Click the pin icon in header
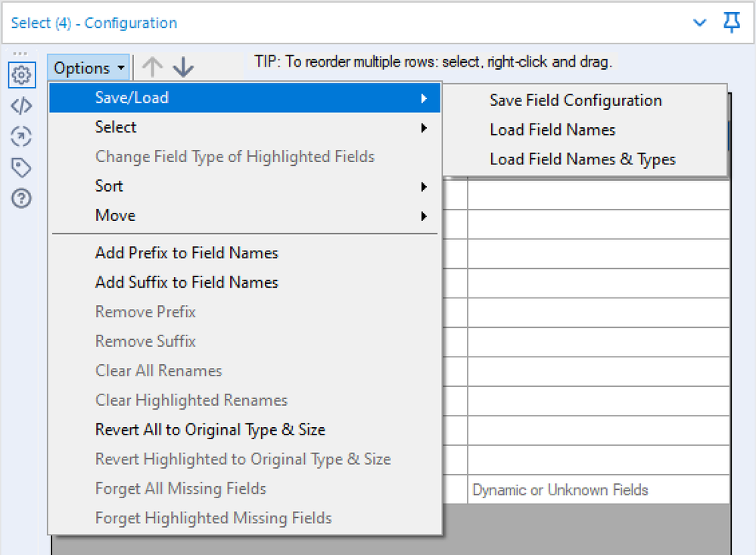The height and width of the screenshot is (555, 756). [x=731, y=23]
